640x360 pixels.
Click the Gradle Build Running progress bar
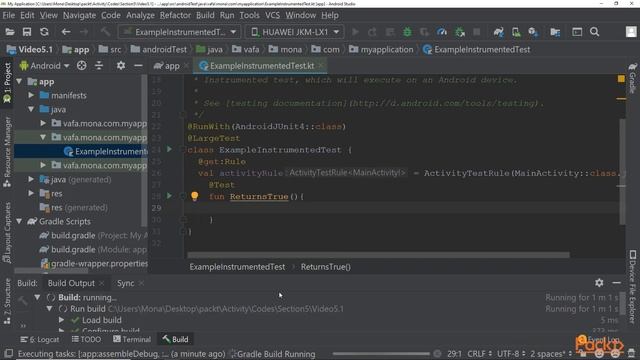pyautogui.click(x=381, y=353)
